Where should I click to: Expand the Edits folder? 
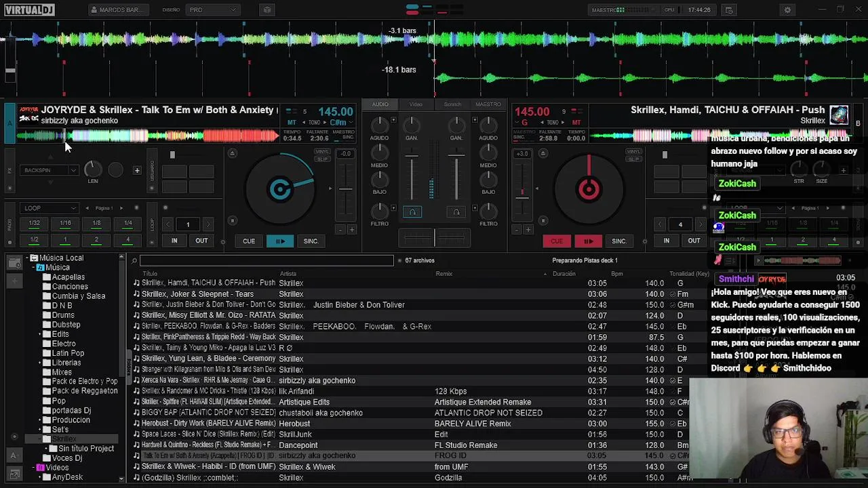(40, 334)
